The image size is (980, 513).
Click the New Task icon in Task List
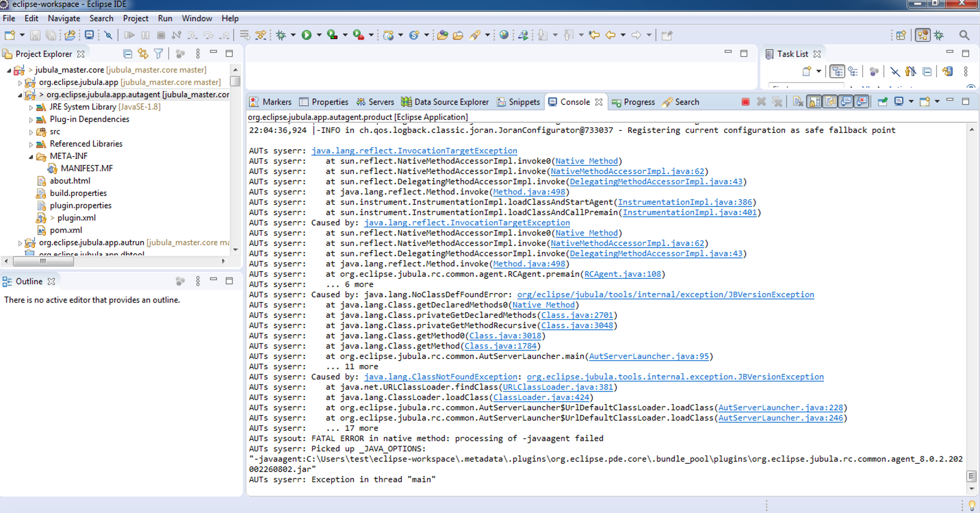[807, 72]
